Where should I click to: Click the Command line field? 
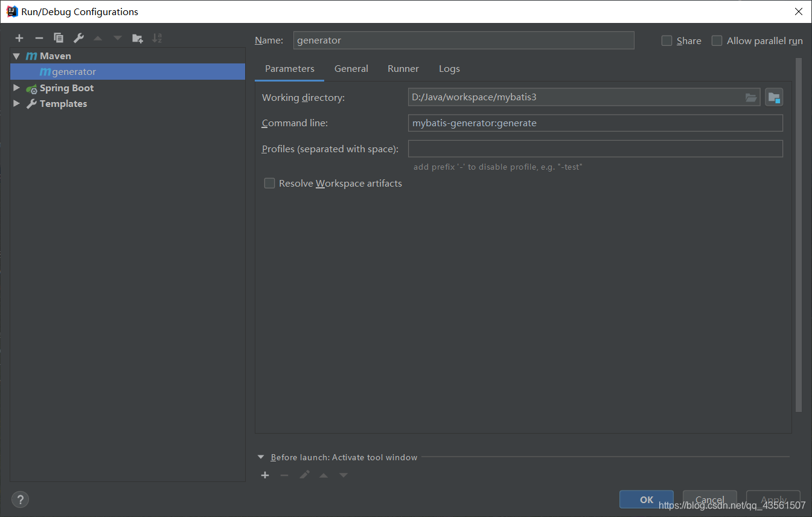(595, 123)
